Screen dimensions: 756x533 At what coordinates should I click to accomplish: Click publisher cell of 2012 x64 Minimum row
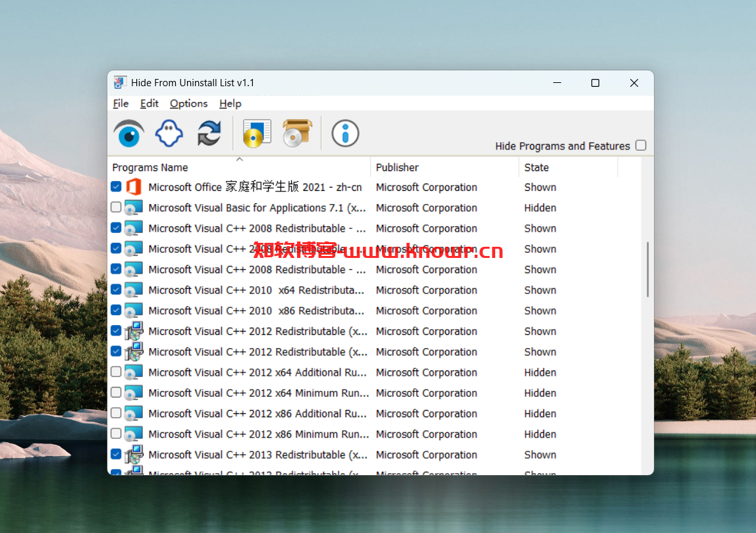tap(426, 393)
